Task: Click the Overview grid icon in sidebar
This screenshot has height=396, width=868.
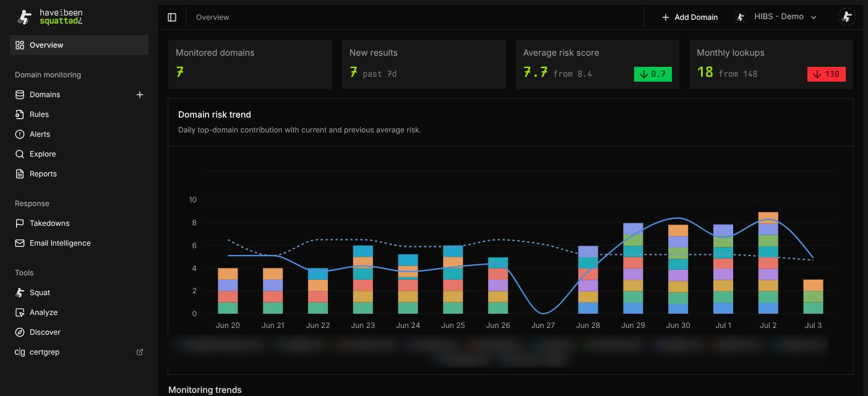Action: coord(20,45)
